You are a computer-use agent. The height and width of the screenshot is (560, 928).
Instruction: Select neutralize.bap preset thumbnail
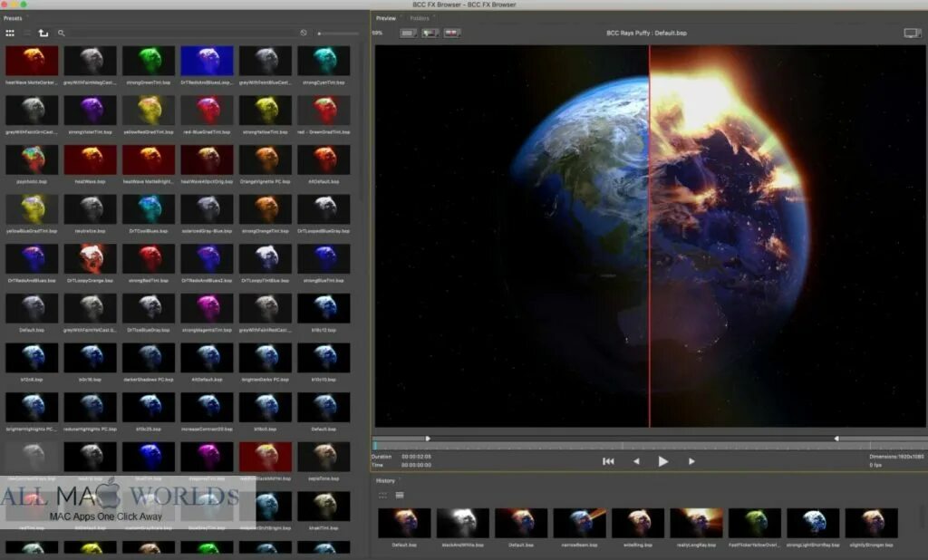90,209
